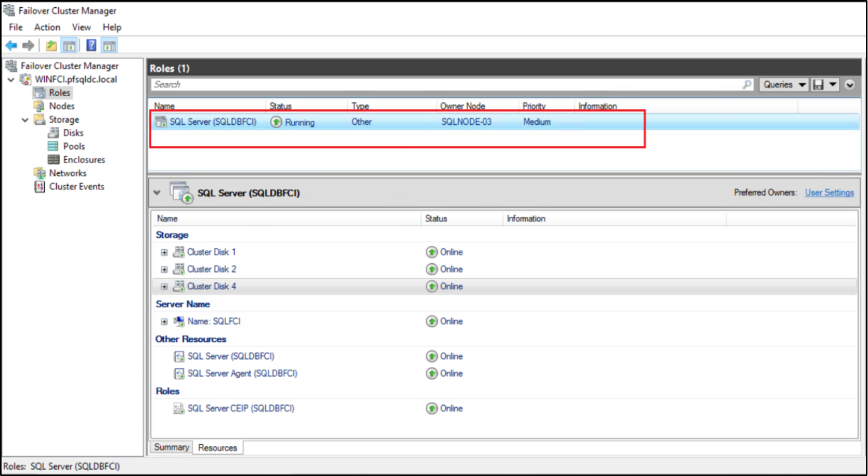Click the Cluster Disk 1 icon
The height and width of the screenshot is (476, 868).
(178, 252)
